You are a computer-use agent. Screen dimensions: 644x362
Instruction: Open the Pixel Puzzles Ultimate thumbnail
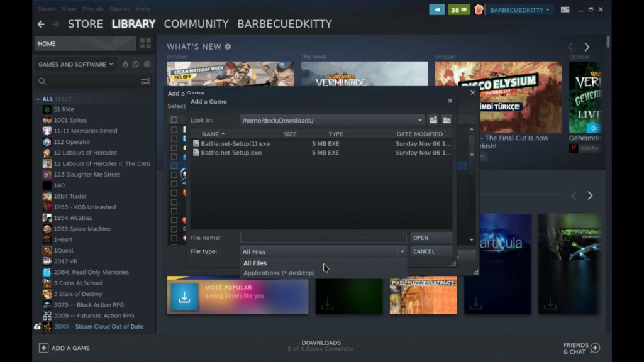tap(423, 297)
